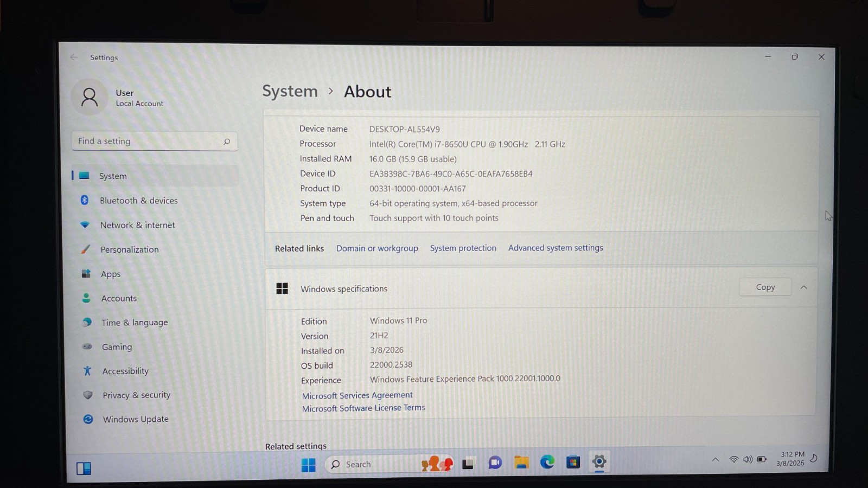Collapse the Windows specifications section

coord(803,287)
